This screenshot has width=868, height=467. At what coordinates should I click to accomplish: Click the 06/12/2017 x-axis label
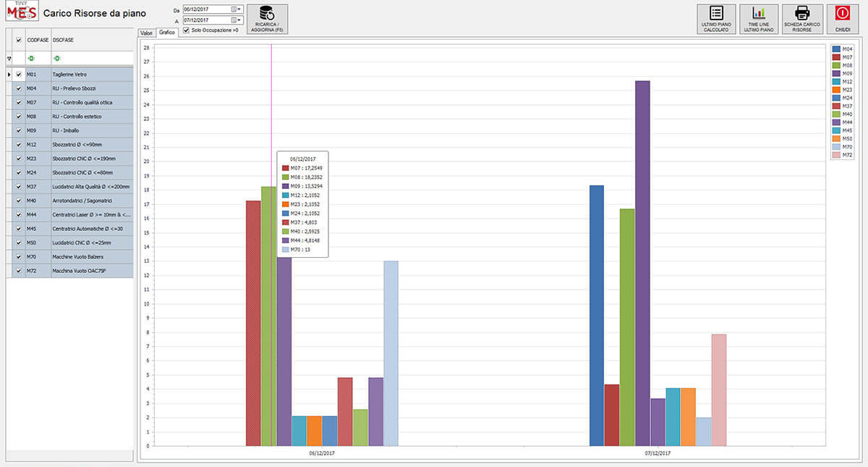pyautogui.click(x=322, y=453)
